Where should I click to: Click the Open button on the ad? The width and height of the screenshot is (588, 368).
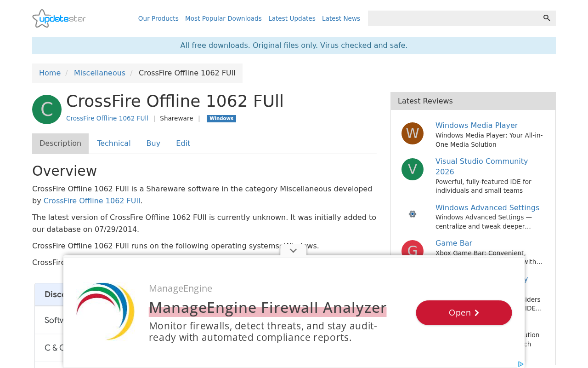[464, 313]
